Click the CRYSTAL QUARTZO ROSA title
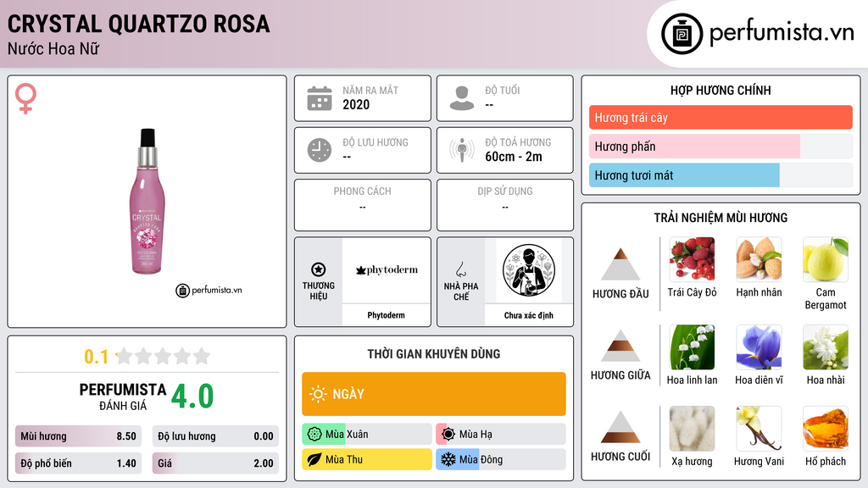This screenshot has width=868, height=488. [138, 24]
